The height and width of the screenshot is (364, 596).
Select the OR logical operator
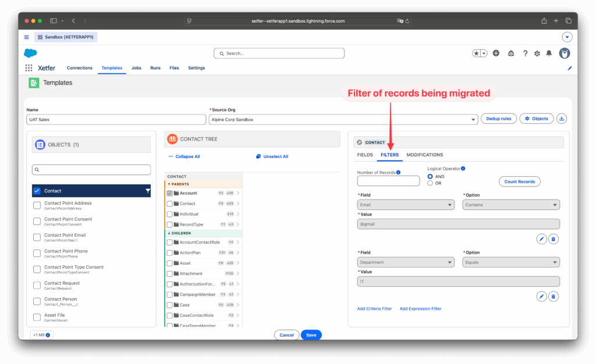(430, 183)
